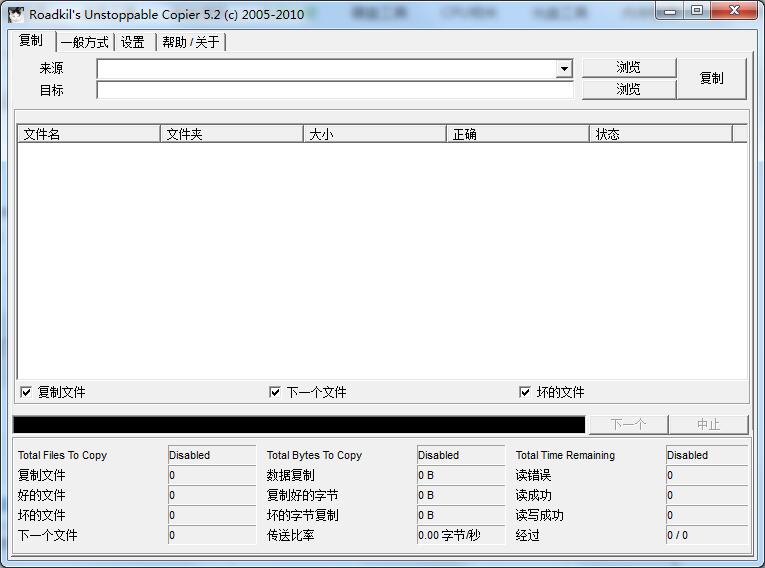This screenshot has height=568, width=765.
Task: Click 浏览 button for the 来源 source
Action: (628, 67)
